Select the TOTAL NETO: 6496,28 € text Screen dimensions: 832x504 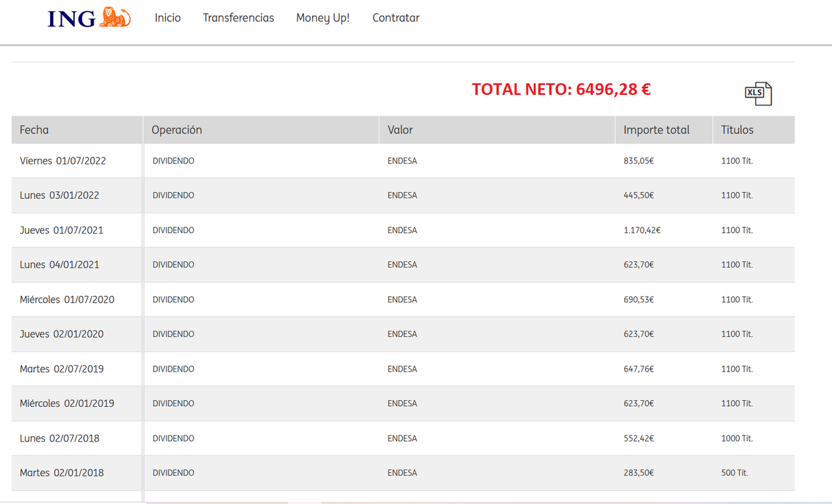pyautogui.click(x=561, y=89)
